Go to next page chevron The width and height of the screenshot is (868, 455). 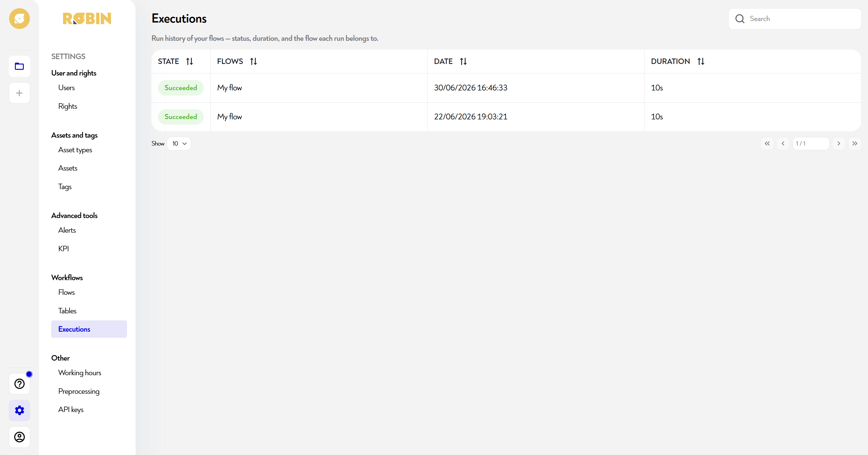coord(839,143)
